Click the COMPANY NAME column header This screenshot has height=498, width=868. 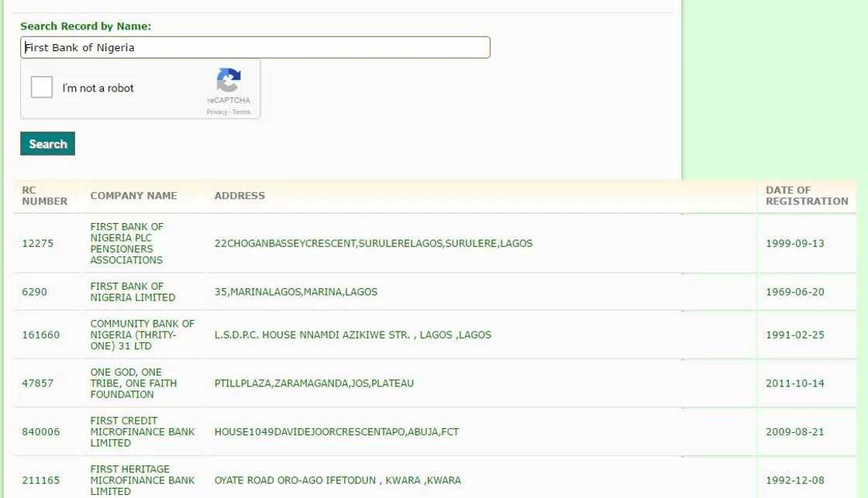[x=133, y=196]
